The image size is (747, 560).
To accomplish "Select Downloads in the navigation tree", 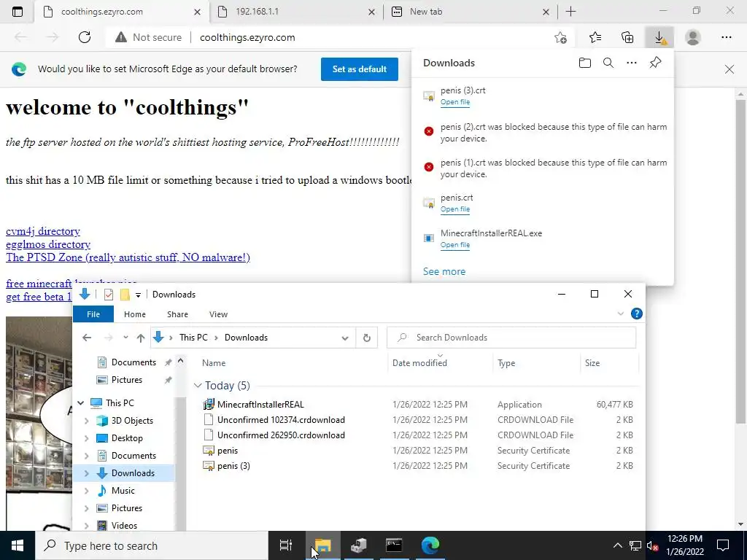I will tap(133, 472).
